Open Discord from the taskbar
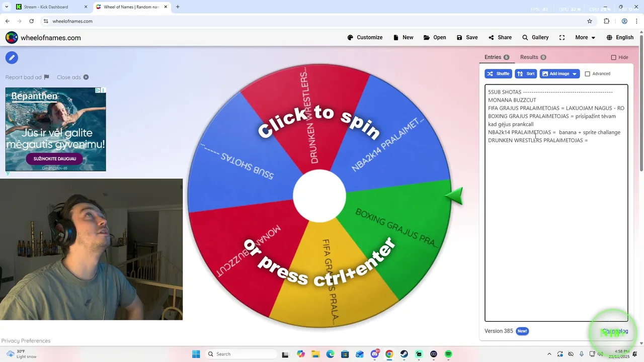644x362 pixels. coord(375,354)
